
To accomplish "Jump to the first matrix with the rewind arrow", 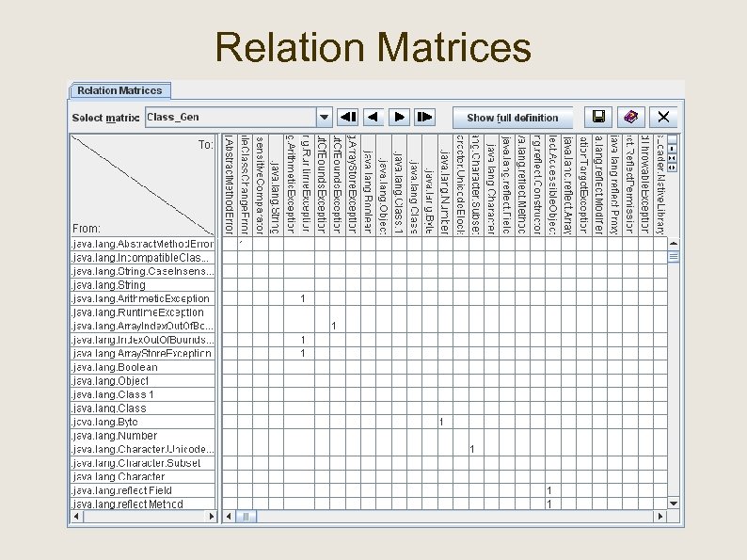I will (x=348, y=118).
